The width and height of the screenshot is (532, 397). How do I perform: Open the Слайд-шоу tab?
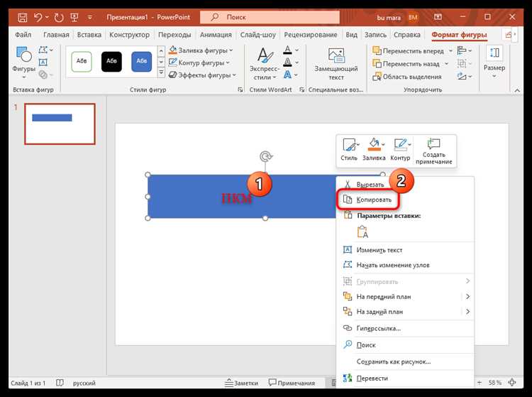pyautogui.click(x=258, y=35)
